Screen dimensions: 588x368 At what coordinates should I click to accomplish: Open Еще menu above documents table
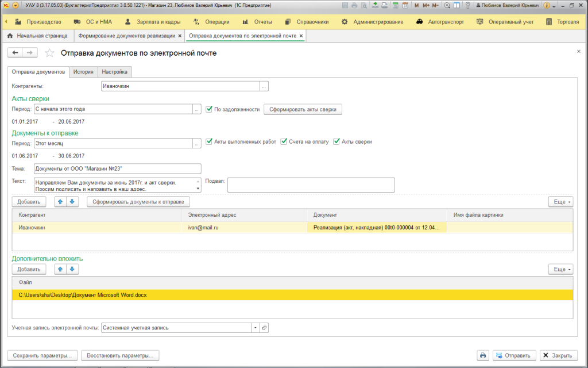(x=560, y=202)
